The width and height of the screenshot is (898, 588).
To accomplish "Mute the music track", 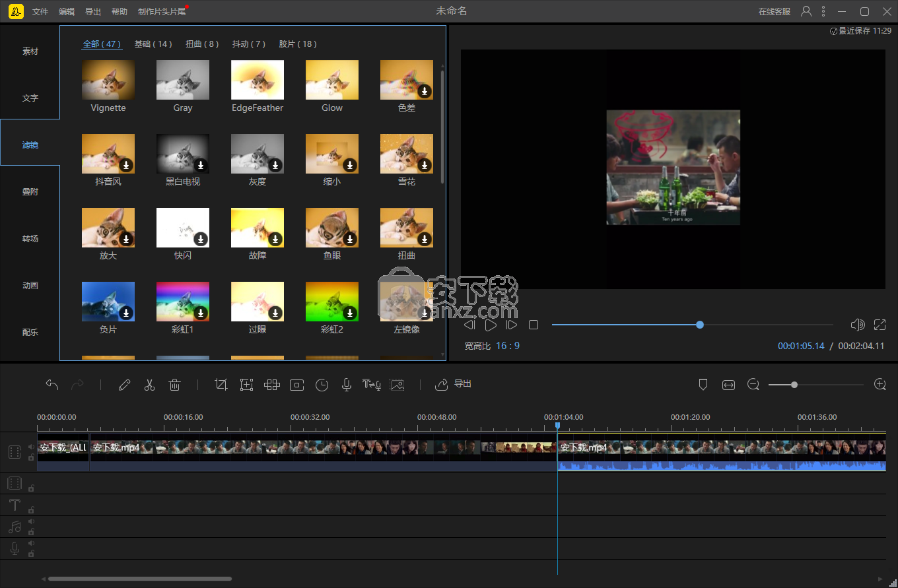I will pyautogui.click(x=31, y=521).
